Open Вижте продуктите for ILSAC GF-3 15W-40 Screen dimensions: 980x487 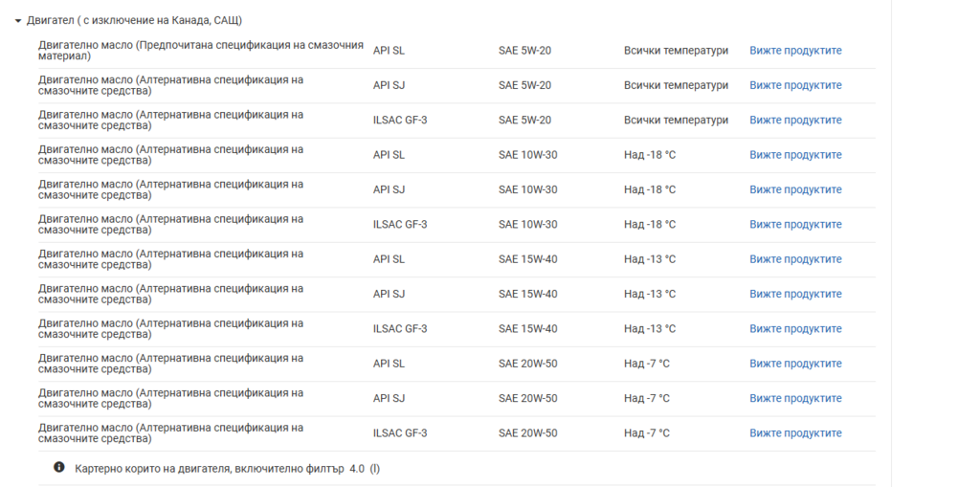coord(795,329)
